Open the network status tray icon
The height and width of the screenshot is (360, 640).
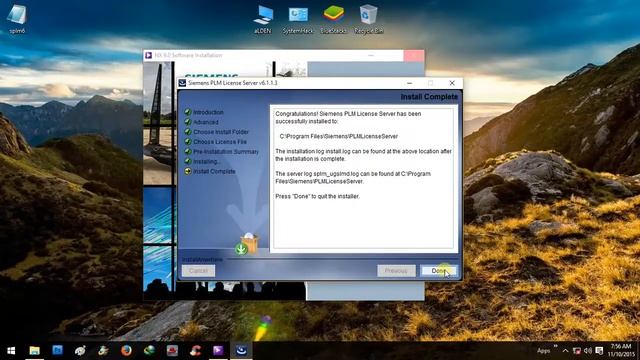(577, 351)
